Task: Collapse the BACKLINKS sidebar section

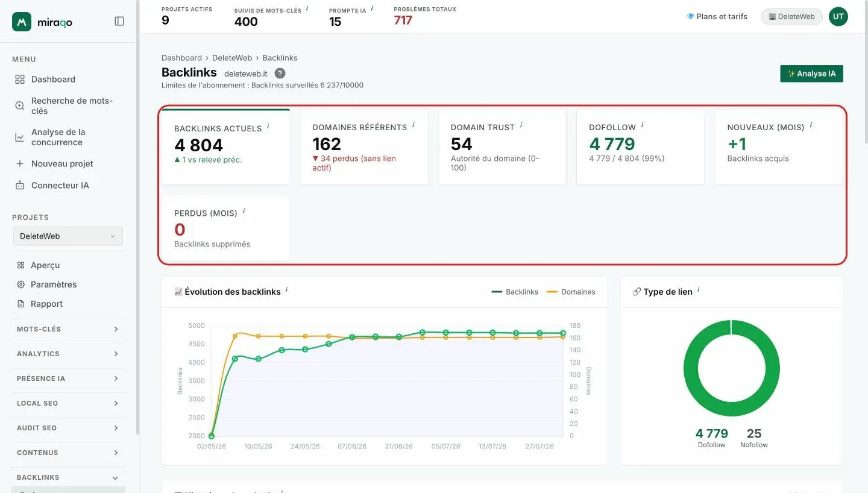Action: [68, 477]
